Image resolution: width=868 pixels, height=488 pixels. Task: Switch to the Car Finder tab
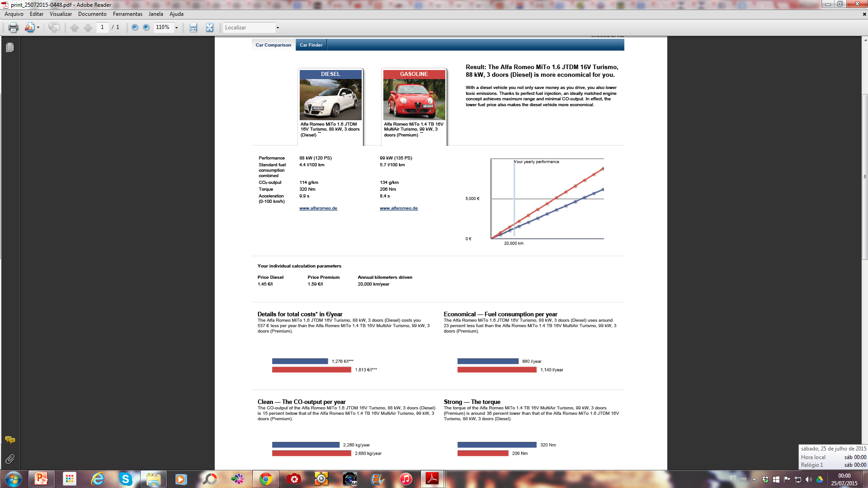point(311,45)
